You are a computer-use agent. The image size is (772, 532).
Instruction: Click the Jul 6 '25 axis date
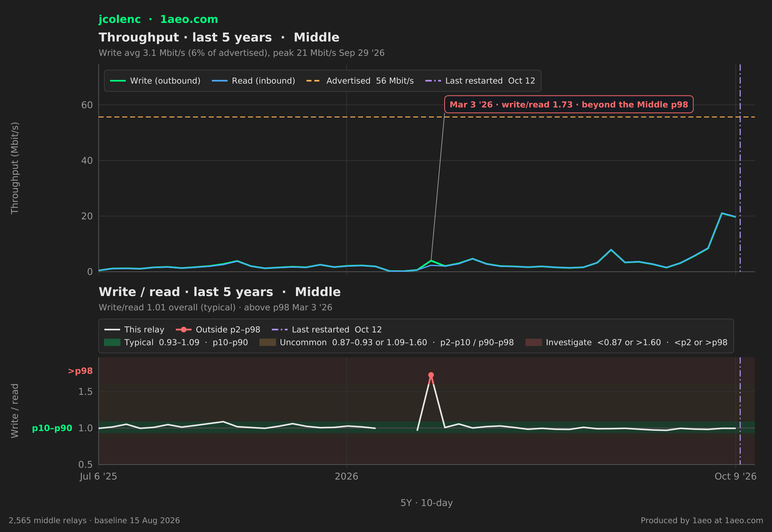pos(98,477)
